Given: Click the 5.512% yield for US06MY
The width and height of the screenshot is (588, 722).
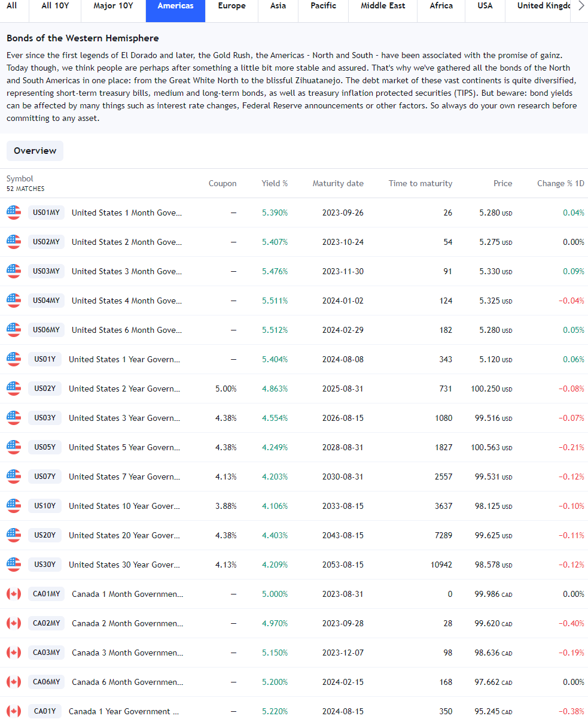Looking at the screenshot, I should point(275,330).
